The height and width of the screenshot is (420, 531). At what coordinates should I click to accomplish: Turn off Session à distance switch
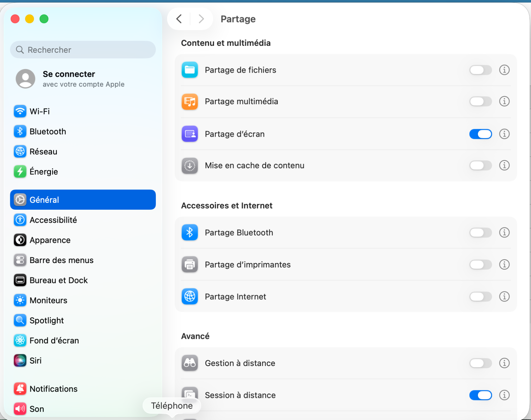(480, 395)
